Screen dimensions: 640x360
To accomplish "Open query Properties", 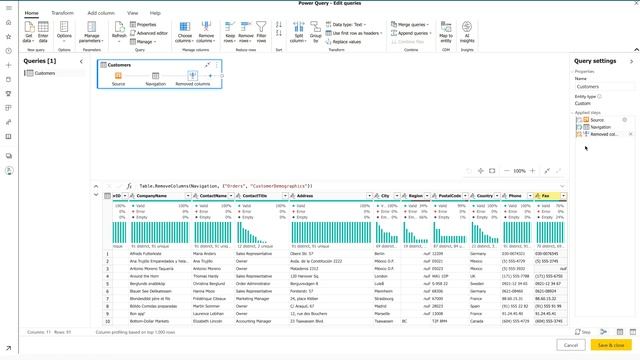I will point(143,24).
